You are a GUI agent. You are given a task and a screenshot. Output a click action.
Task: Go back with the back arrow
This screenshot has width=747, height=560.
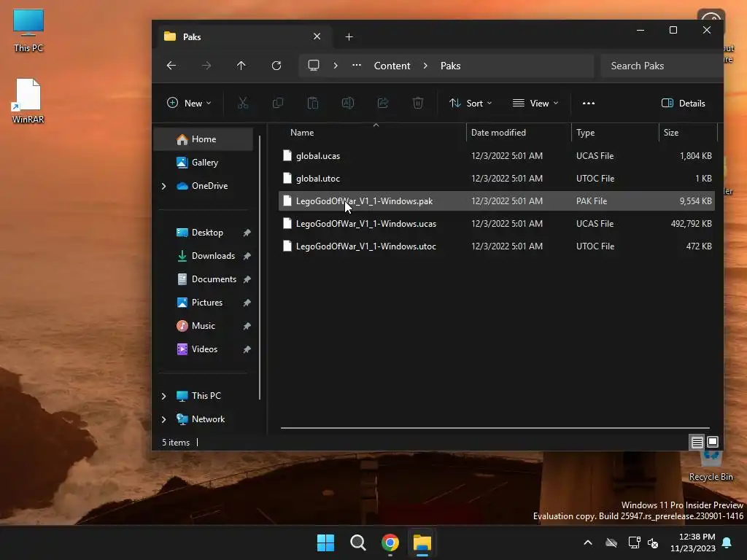[171, 66]
